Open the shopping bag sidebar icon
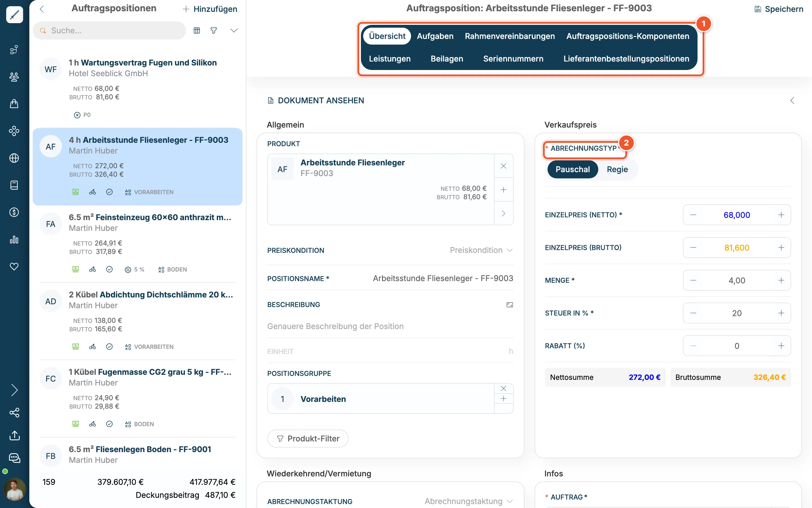 14,104
